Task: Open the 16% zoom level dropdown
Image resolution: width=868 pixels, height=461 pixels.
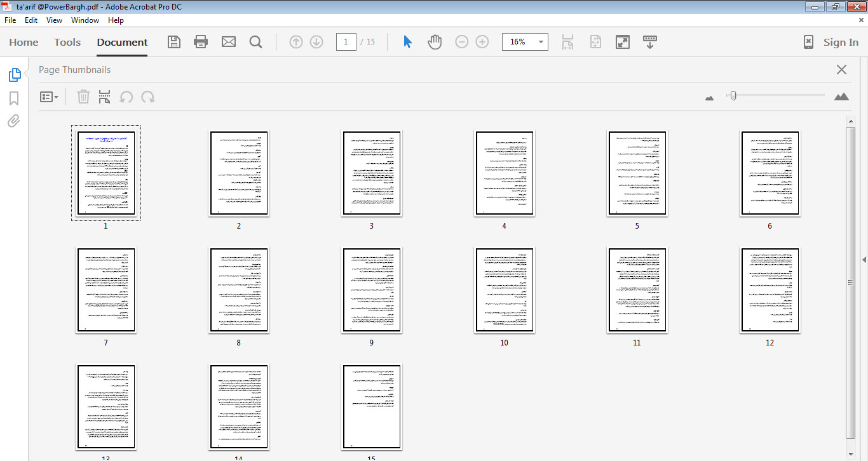Action: point(541,42)
